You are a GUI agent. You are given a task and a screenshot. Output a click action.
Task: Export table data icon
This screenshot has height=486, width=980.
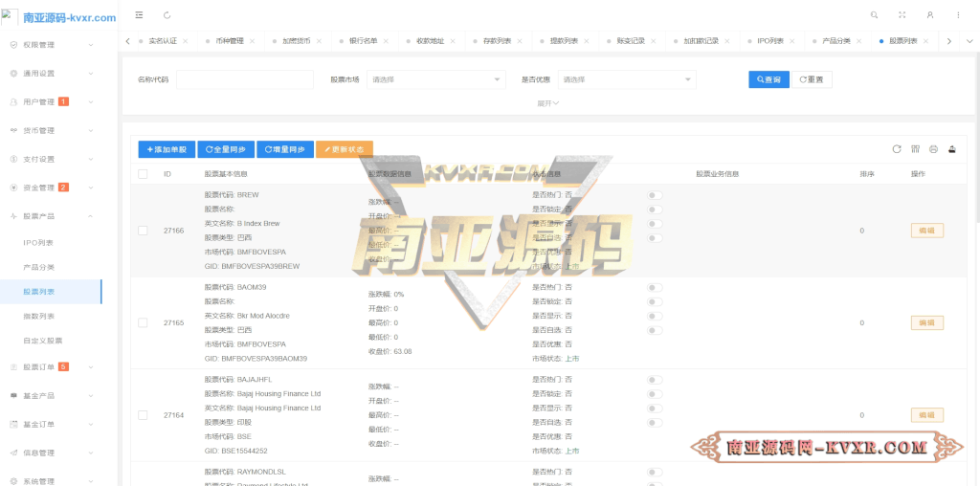pyautogui.click(x=952, y=149)
